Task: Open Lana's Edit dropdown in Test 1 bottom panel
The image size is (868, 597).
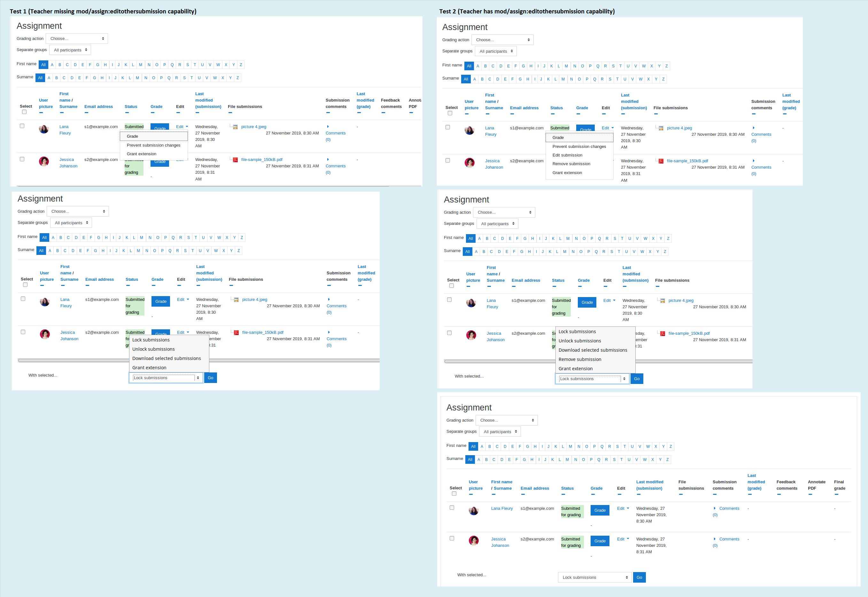Action: [x=183, y=300]
